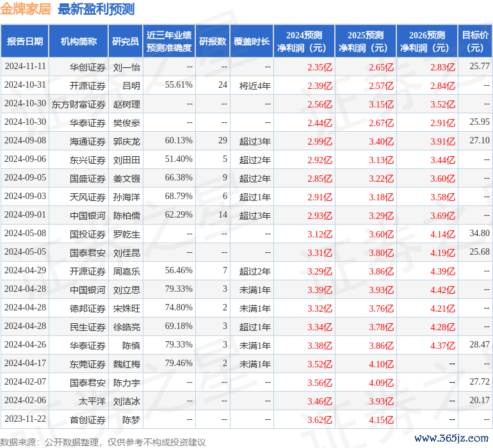
Task: Select researcher 赵树理
Action: (126, 104)
